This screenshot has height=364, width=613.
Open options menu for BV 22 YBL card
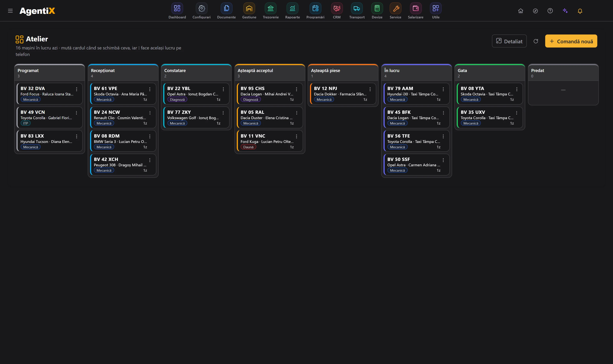click(223, 89)
